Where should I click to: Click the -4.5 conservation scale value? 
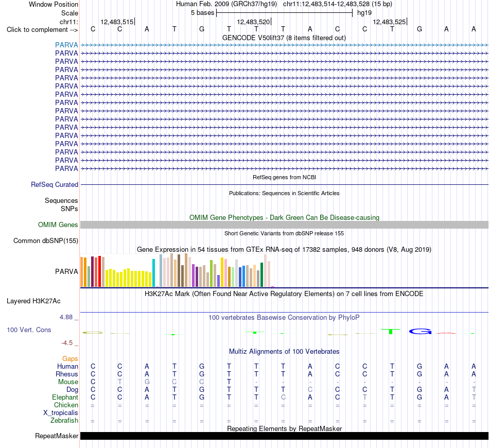(x=67, y=343)
